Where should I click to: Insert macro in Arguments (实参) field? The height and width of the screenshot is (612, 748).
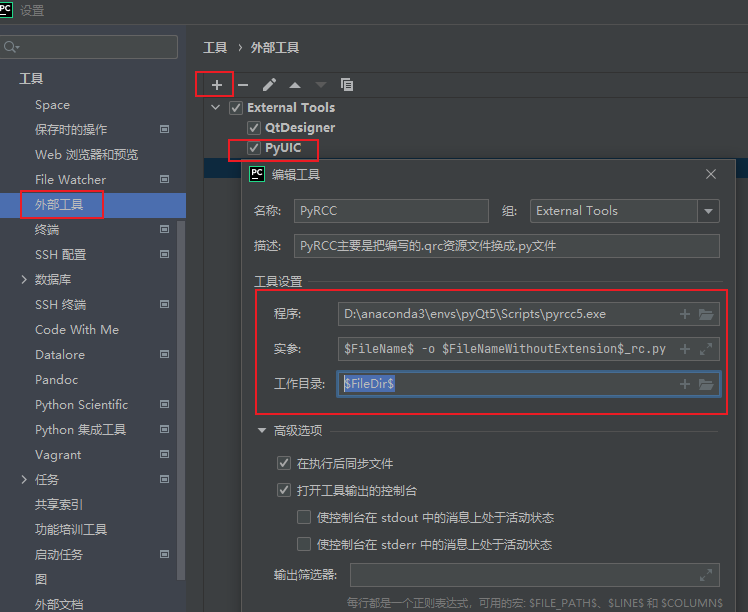685,349
